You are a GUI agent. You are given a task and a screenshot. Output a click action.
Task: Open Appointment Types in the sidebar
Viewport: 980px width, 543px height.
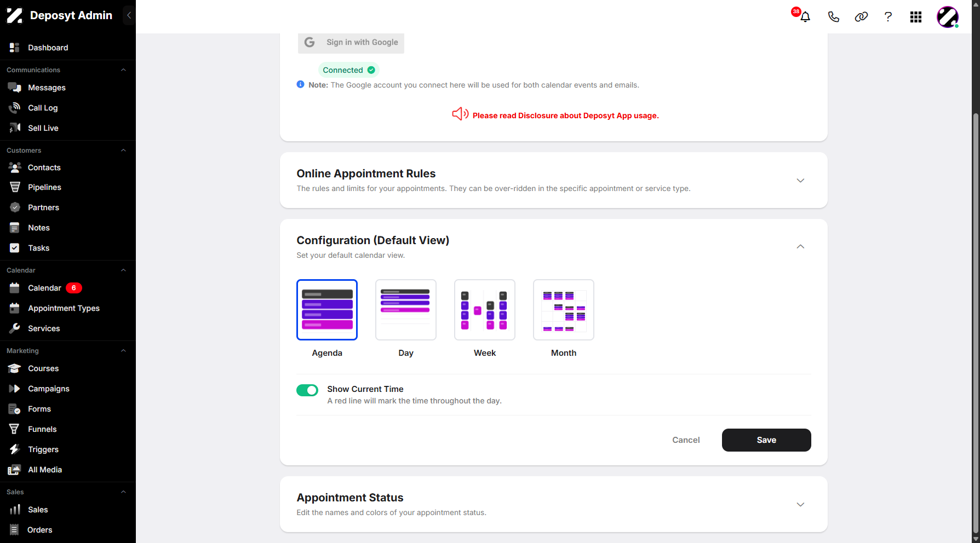tap(64, 308)
